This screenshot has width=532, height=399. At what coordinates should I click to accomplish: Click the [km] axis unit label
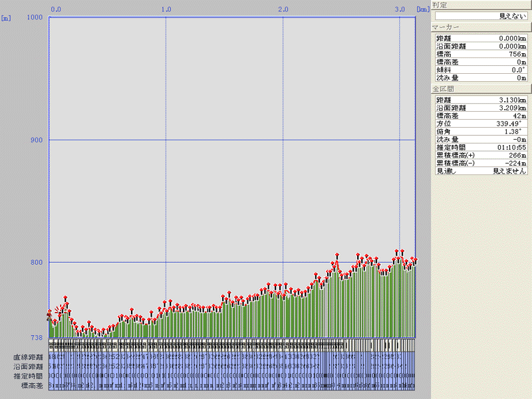[x=424, y=9]
